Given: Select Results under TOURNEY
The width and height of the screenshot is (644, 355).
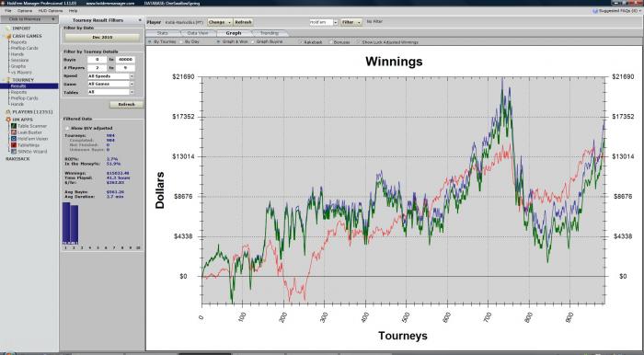Looking at the screenshot, I should coord(29,86).
